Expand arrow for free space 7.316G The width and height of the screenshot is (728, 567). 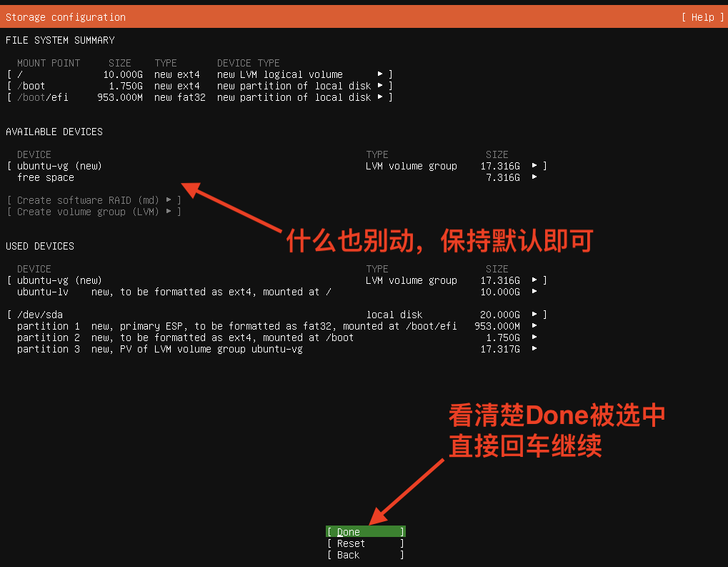(534, 177)
